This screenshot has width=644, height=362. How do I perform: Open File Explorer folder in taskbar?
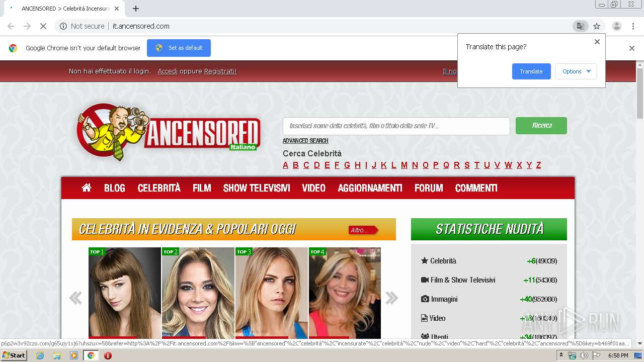57,355
